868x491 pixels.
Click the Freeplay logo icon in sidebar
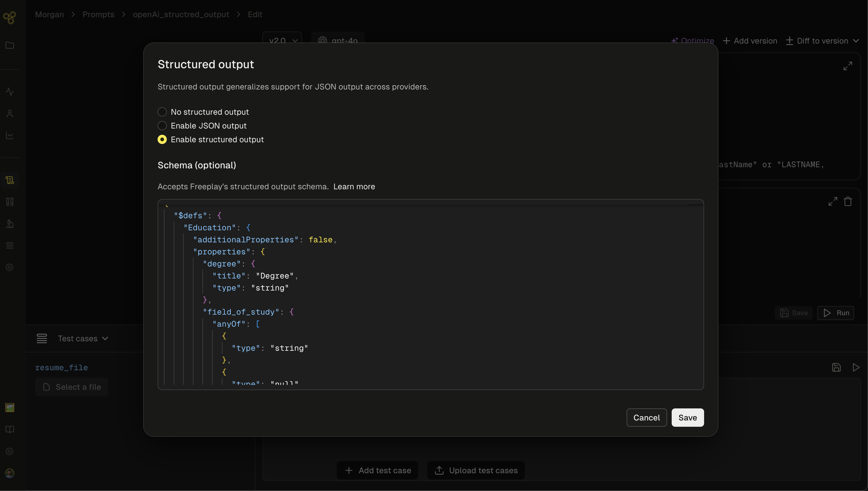click(9, 17)
